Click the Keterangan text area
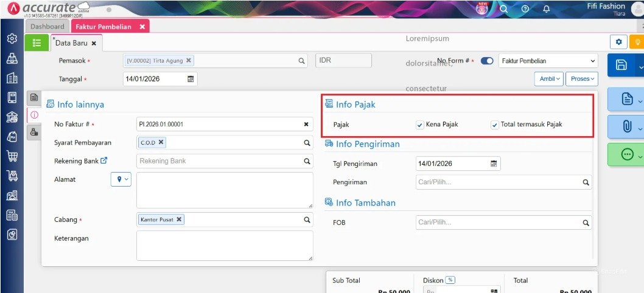 click(x=225, y=246)
